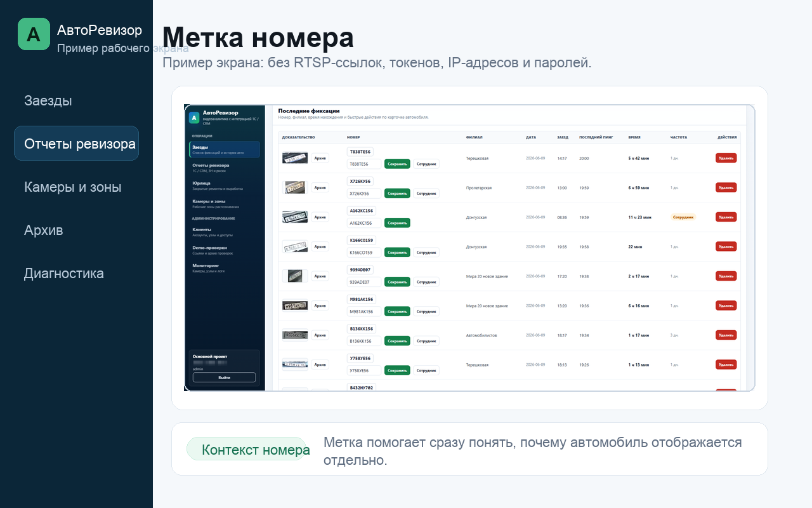Image resolution: width=812 pixels, height=508 pixels.
Task: Open the plate photo thumbnail for T838TE56
Action: (x=295, y=158)
